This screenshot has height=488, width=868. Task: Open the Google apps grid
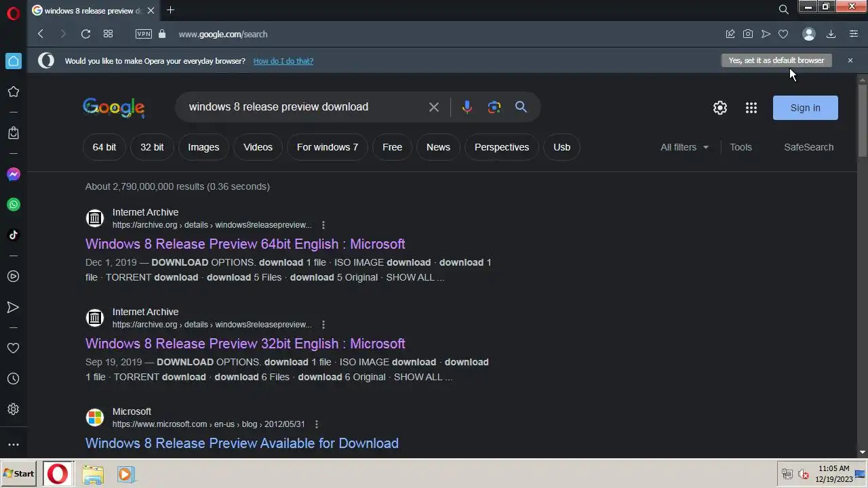[751, 108]
